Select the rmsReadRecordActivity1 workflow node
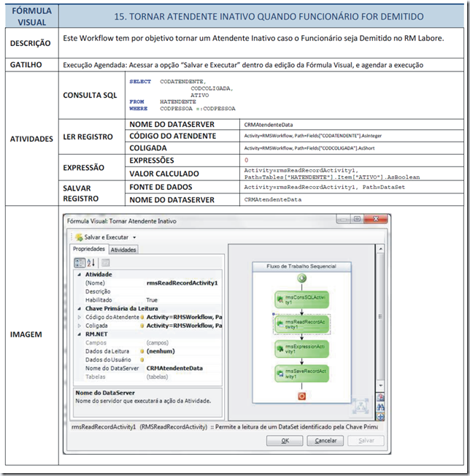Image resolution: width=470 pixels, height=476 pixels. 301,324
